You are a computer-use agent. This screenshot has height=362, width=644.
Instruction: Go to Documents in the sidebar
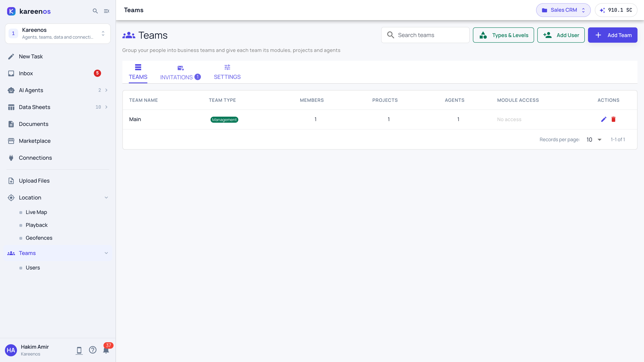point(58,124)
